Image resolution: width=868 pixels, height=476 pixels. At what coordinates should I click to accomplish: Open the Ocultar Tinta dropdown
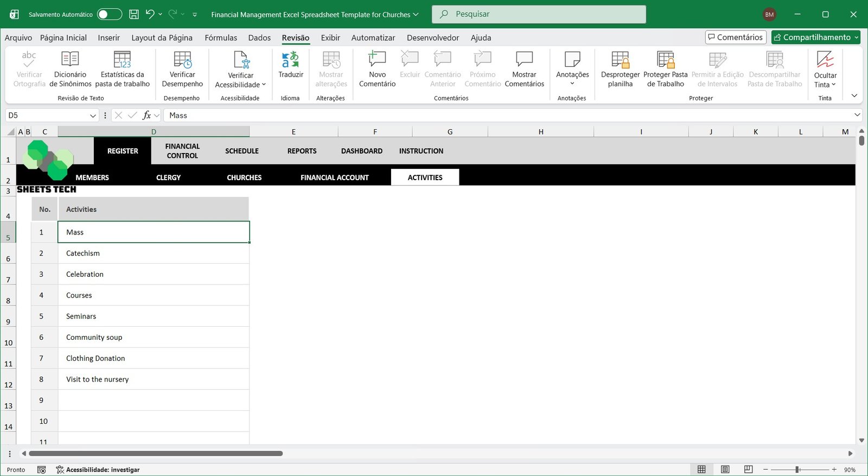coord(825,85)
